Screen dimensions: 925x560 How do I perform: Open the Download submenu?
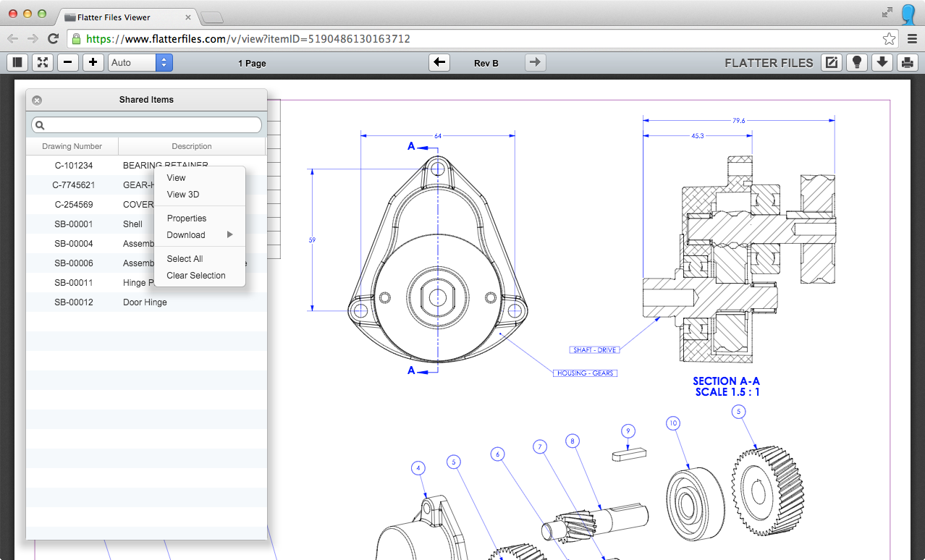200,234
